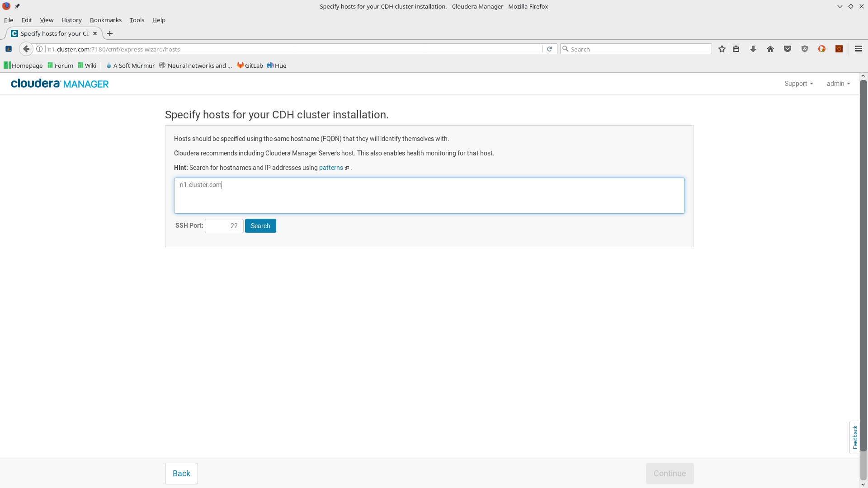Open the Tools menu
The image size is (868, 488).
pos(137,20)
